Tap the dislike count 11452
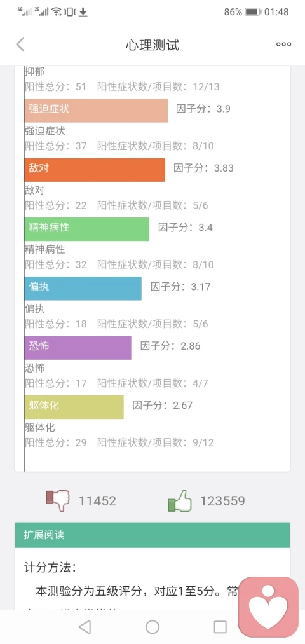 (x=97, y=501)
